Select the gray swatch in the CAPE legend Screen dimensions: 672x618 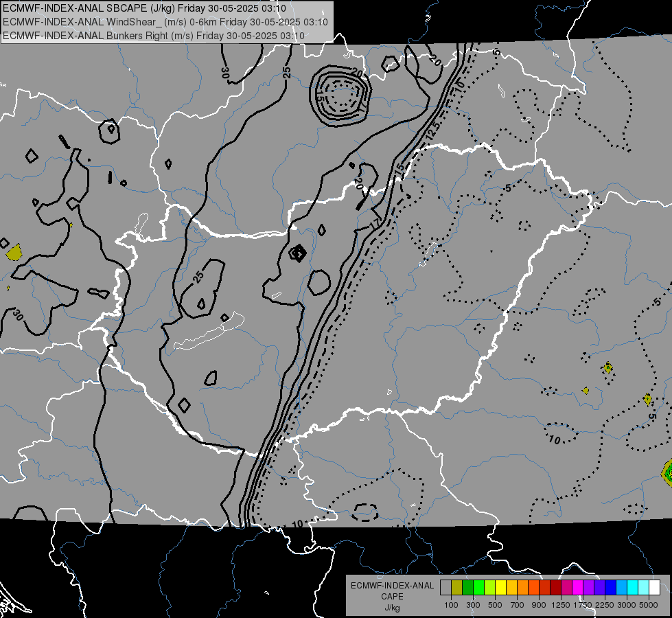point(445,588)
